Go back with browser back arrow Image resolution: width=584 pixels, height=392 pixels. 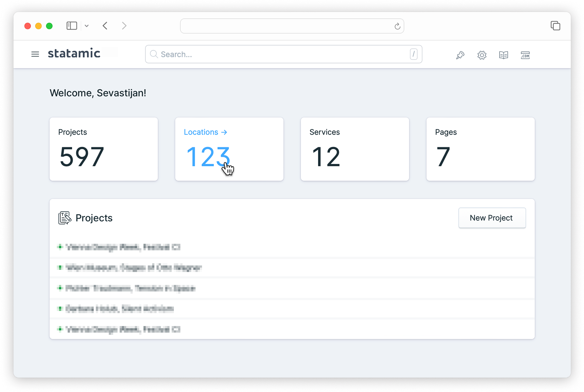[105, 26]
